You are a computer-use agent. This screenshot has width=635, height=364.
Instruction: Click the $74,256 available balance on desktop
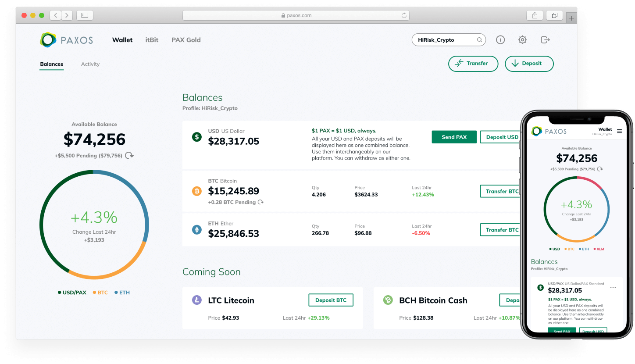(x=94, y=139)
